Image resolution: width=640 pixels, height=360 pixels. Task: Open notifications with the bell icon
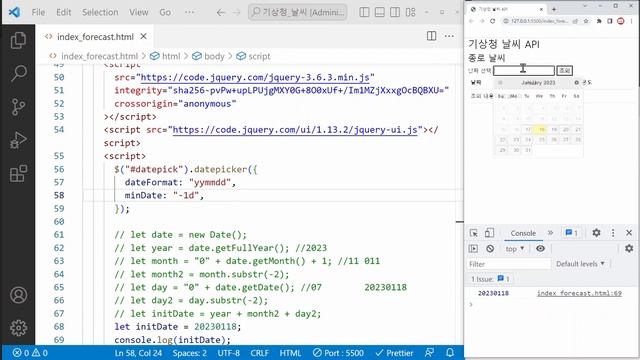tap(450, 353)
